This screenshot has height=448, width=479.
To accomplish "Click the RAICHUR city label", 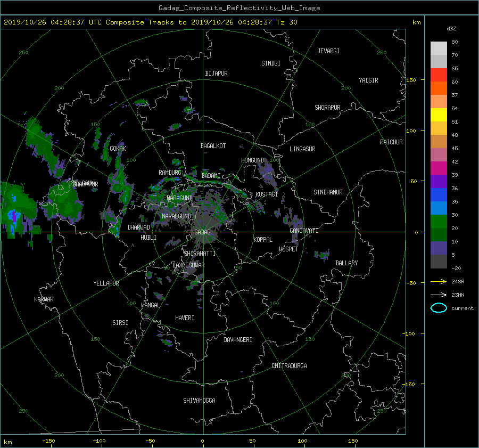I will (x=391, y=142).
